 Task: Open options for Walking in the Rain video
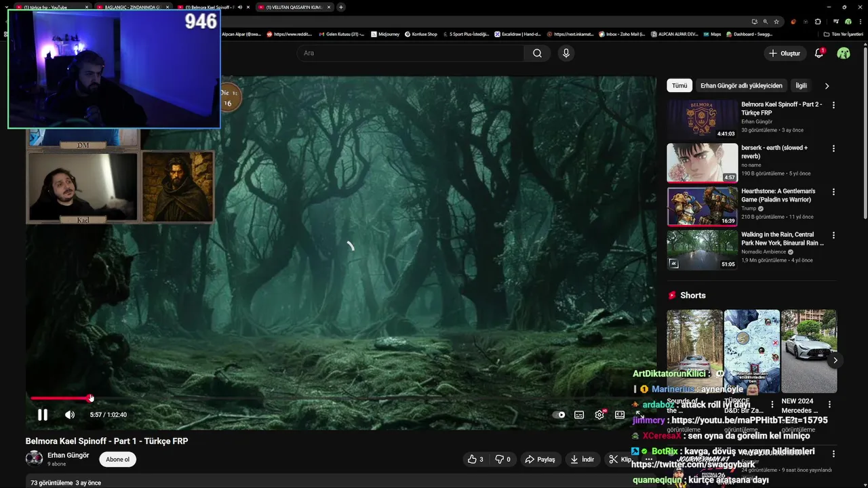pos(833,235)
